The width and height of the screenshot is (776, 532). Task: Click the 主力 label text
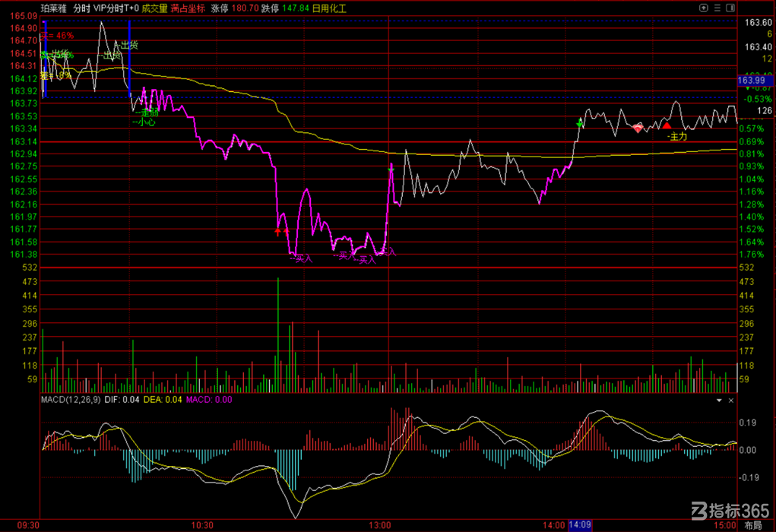[677, 136]
